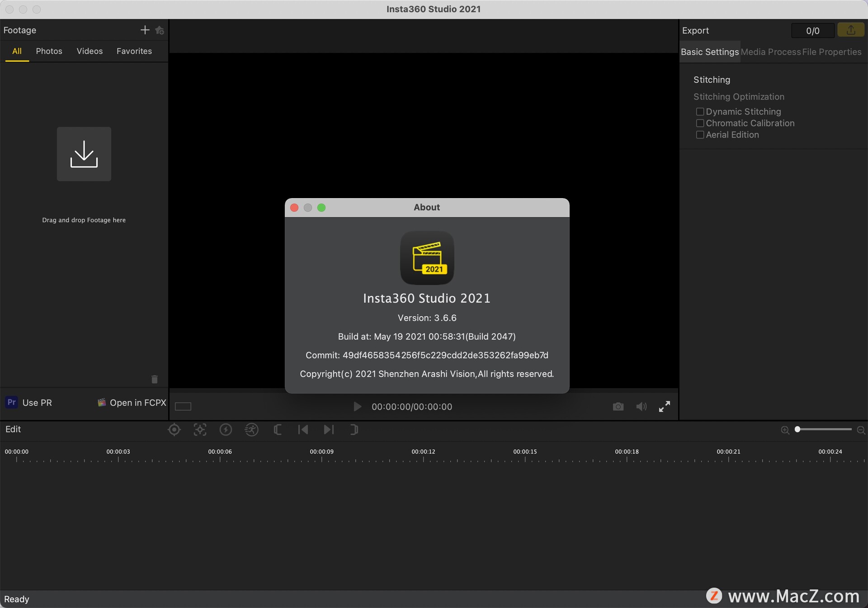
Task: Click the export upload icon button
Action: [850, 30]
